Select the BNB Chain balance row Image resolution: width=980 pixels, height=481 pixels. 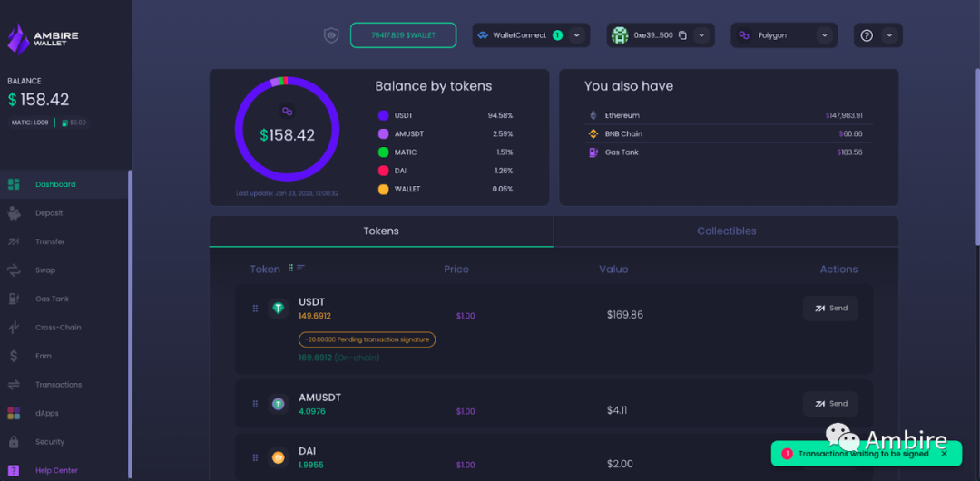728,133
